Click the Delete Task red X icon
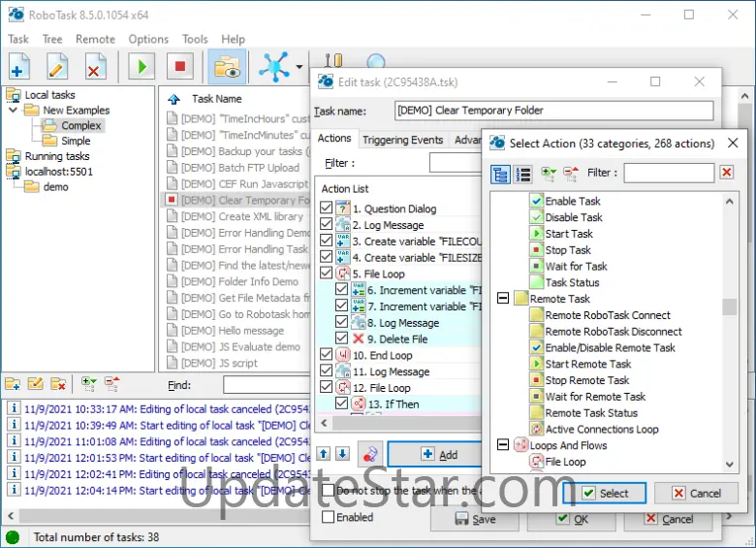The height and width of the screenshot is (548, 756). pos(95,67)
